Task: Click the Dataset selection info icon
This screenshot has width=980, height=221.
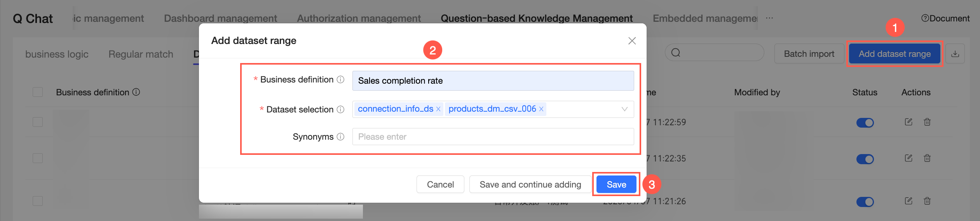Action: point(340,109)
